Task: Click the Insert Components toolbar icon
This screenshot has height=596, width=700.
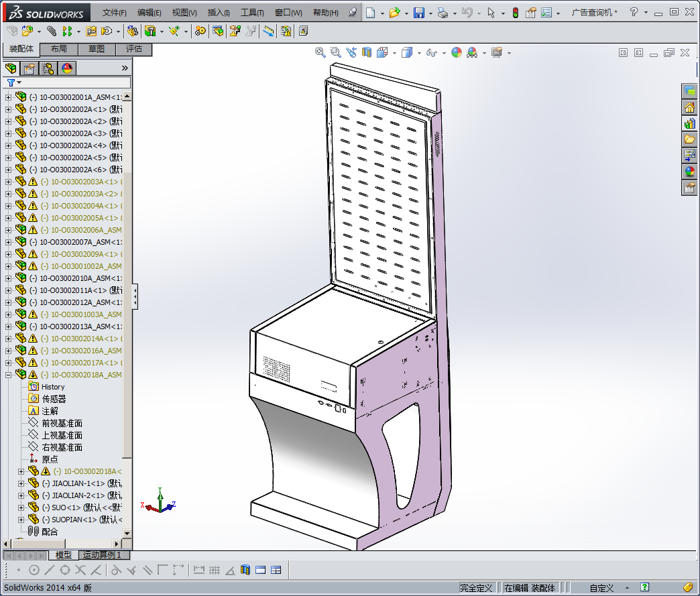Action: click(27, 31)
